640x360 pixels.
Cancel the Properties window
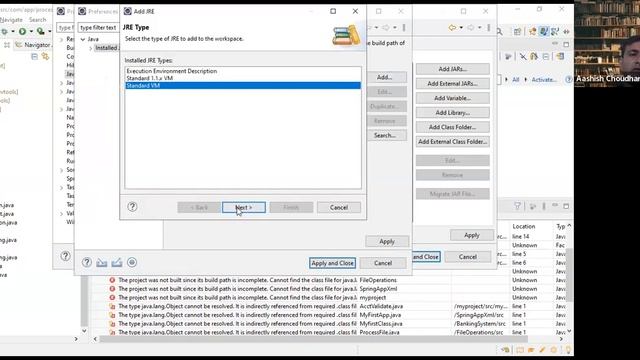[468, 257]
